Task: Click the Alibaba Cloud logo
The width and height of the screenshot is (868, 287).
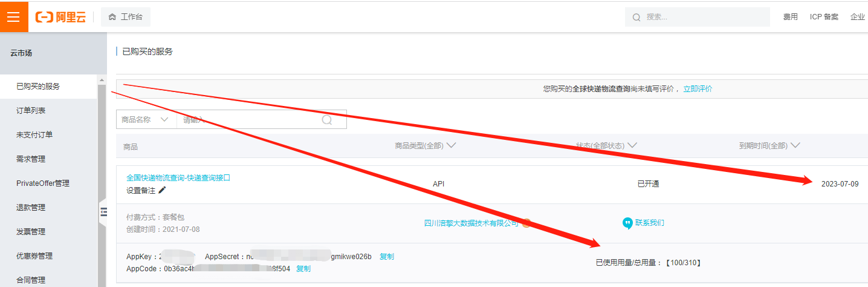Action: click(60, 17)
